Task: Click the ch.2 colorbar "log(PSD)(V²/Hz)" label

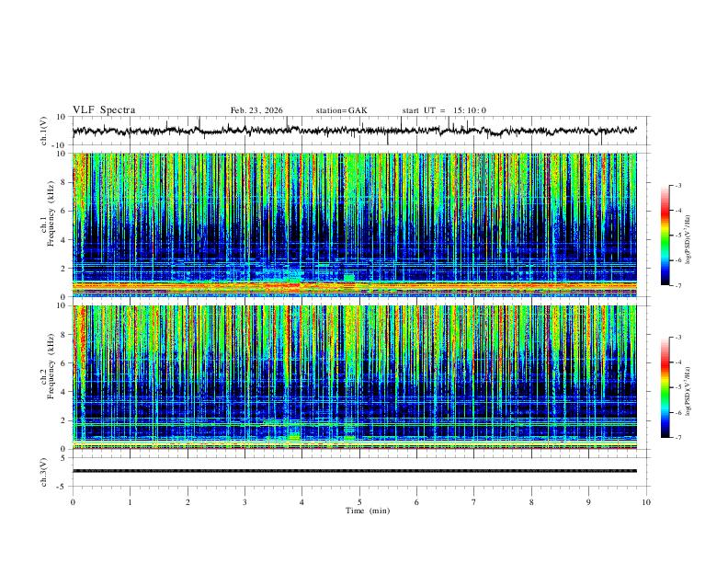Action: coord(688,391)
